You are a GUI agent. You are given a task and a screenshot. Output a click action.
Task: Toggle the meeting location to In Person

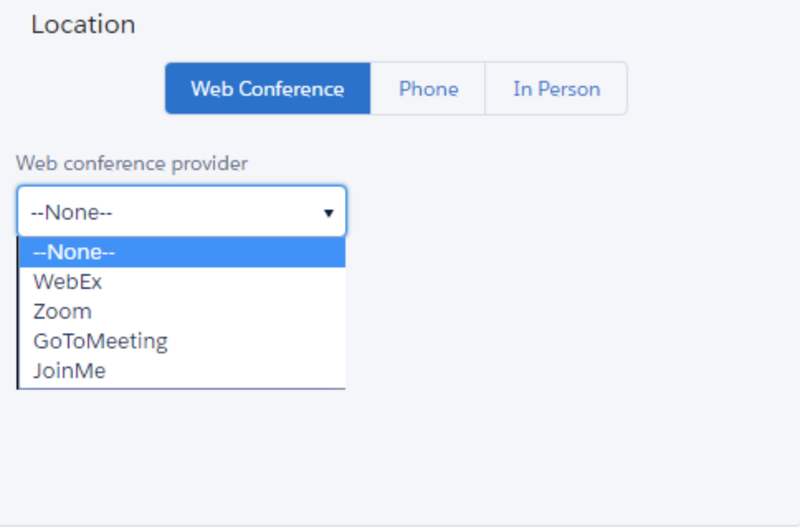point(556,89)
